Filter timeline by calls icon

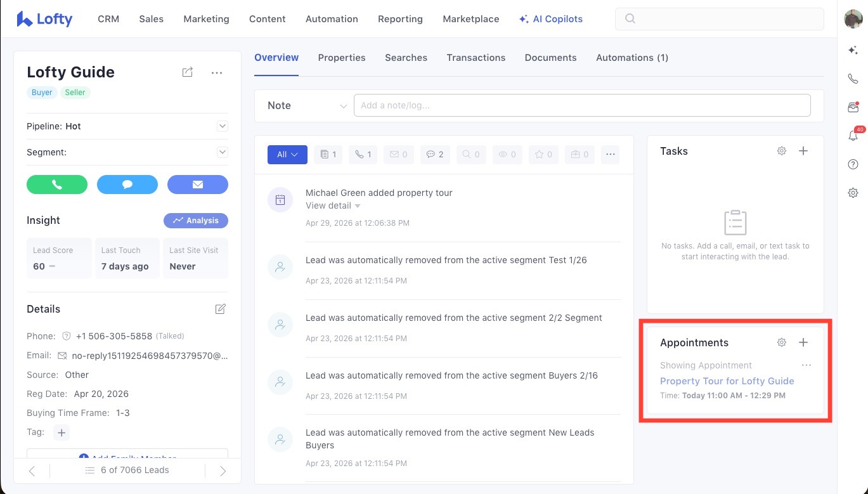pos(363,154)
